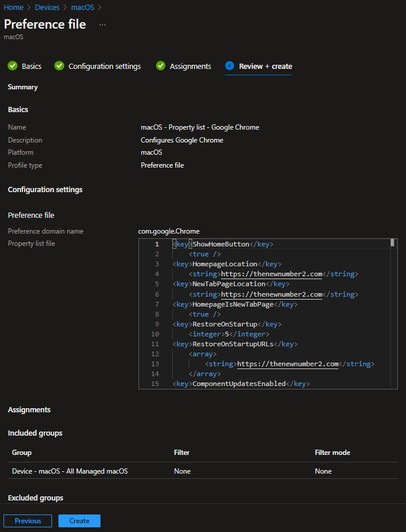The image size is (406, 532).
Task: Select the true tag on line 8
Action: click(x=204, y=314)
